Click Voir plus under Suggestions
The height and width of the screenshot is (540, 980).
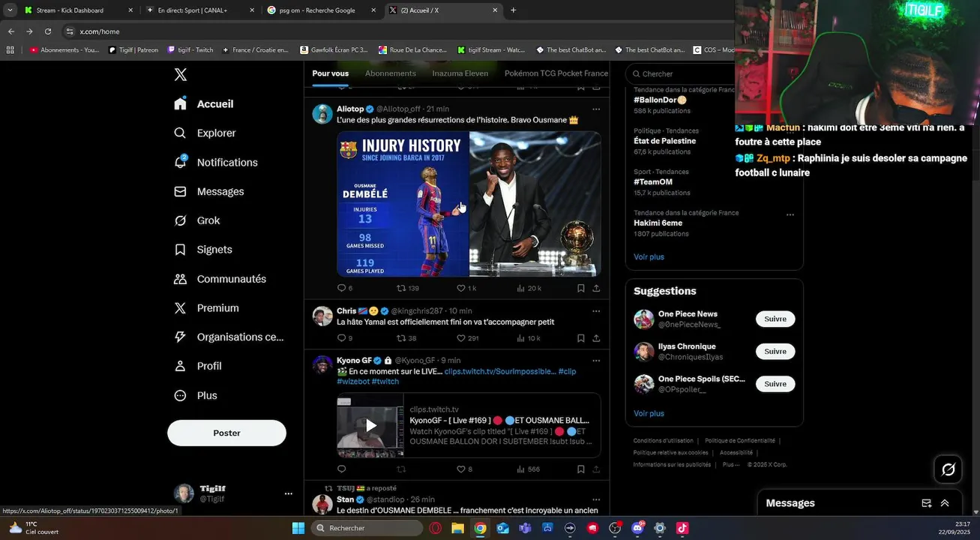(649, 413)
